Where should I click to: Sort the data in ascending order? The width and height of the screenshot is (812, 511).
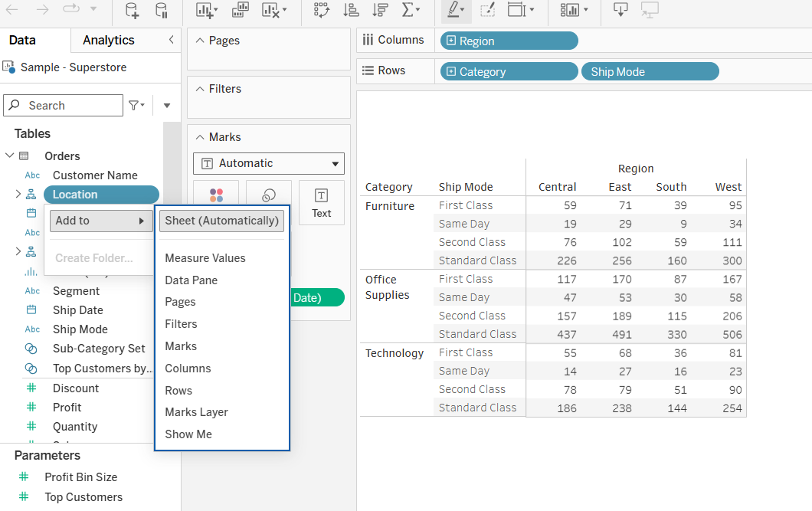tap(351, 11)
